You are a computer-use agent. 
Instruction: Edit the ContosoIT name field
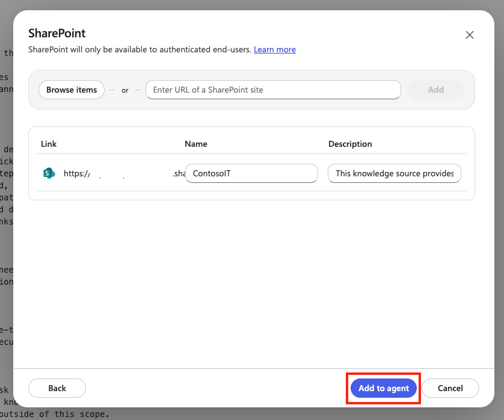(x=251, y=173)
